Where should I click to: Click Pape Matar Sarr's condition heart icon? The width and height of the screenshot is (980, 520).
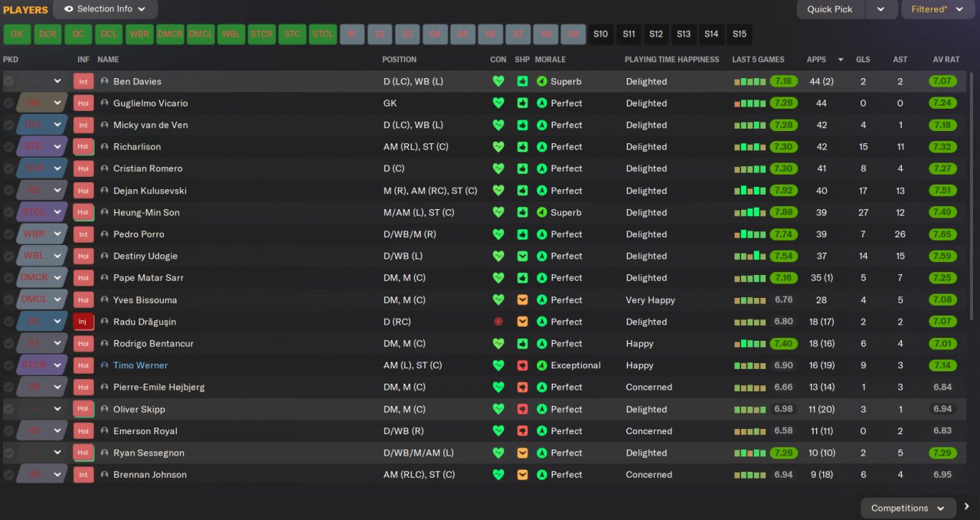(498, 278)
